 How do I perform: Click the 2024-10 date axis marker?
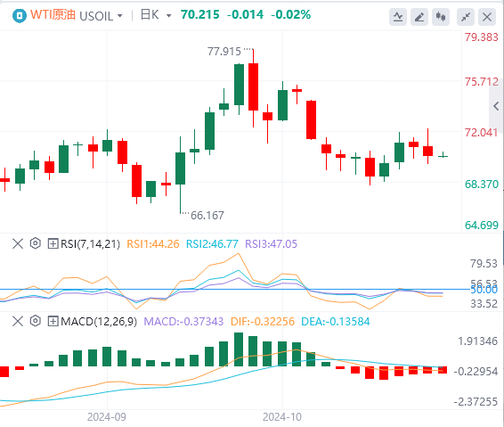282,417
